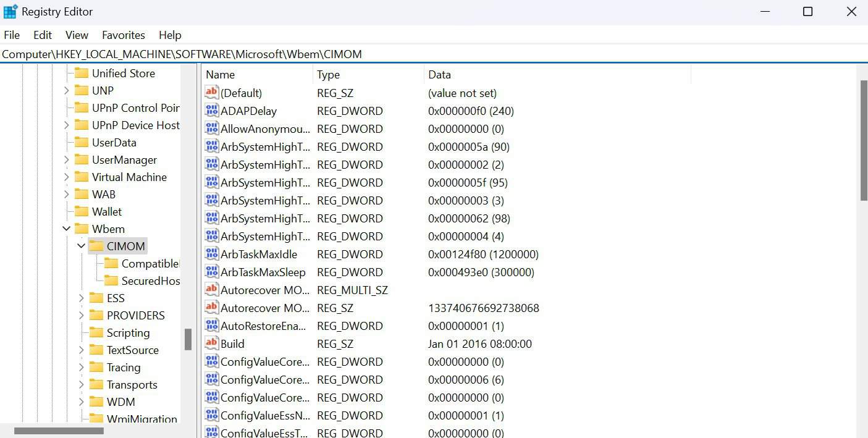Click data value 0x00124f80 (1200000)
The width and height of the screenshot is (868, 438).
483,254
